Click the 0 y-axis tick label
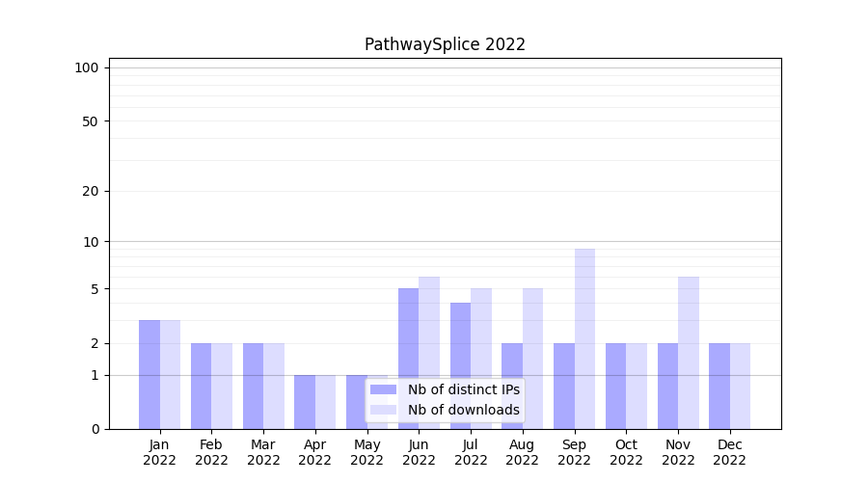The image size is (868, 482). 95,429
